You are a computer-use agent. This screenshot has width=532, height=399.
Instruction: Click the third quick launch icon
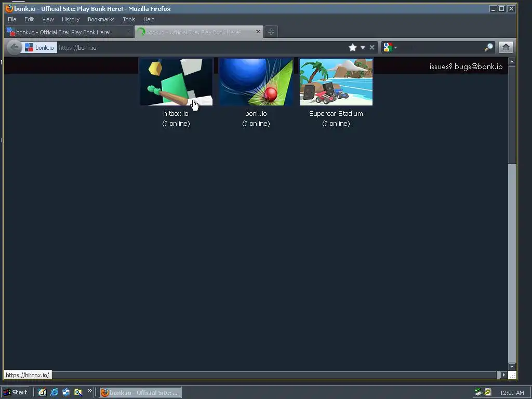click(66, 392)
